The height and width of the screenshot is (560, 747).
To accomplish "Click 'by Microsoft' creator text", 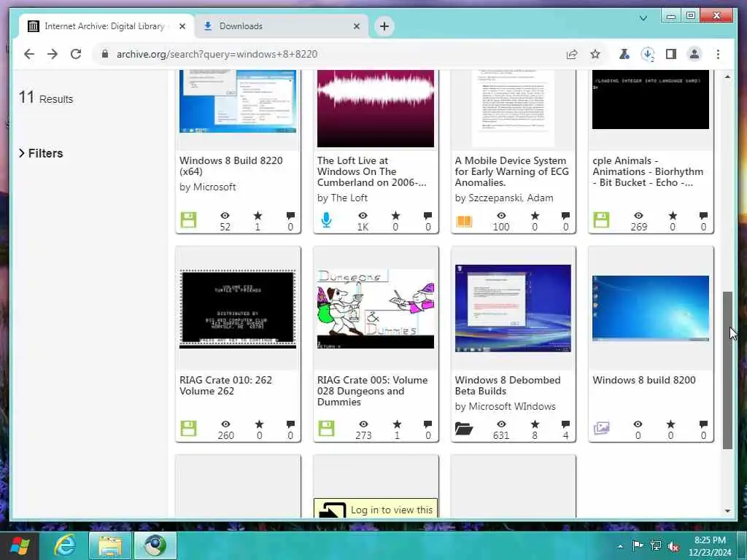I will point(208,187).
